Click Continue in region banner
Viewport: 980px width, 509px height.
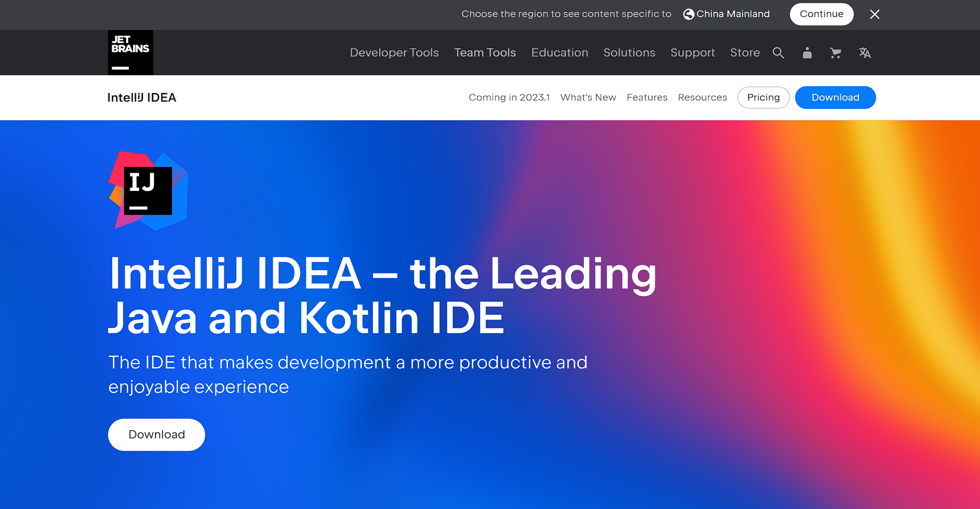click(x=822, y=14)
